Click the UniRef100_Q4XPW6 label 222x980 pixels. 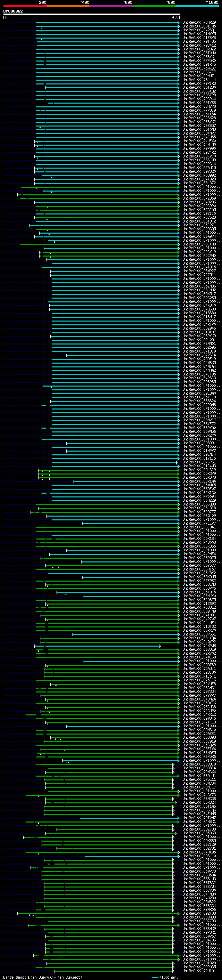199,646
